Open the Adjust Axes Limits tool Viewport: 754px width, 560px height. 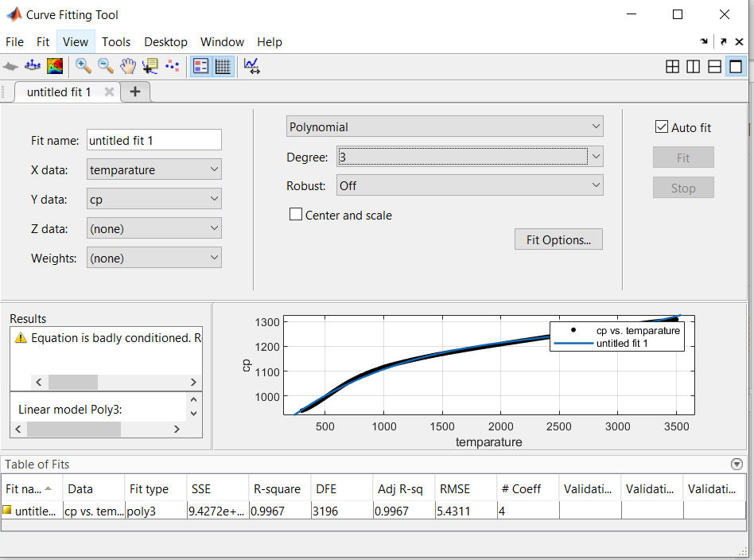click(x=252, y=66)
